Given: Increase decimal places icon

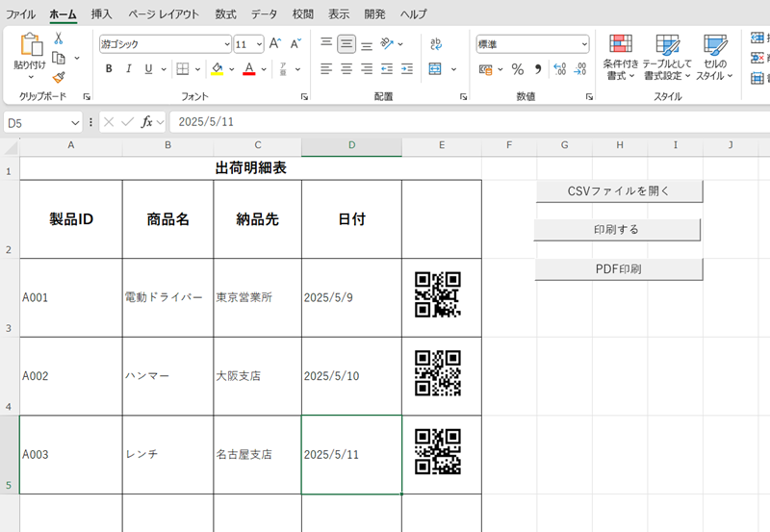Looking at the screenshot, I should (x=559, y=69).
